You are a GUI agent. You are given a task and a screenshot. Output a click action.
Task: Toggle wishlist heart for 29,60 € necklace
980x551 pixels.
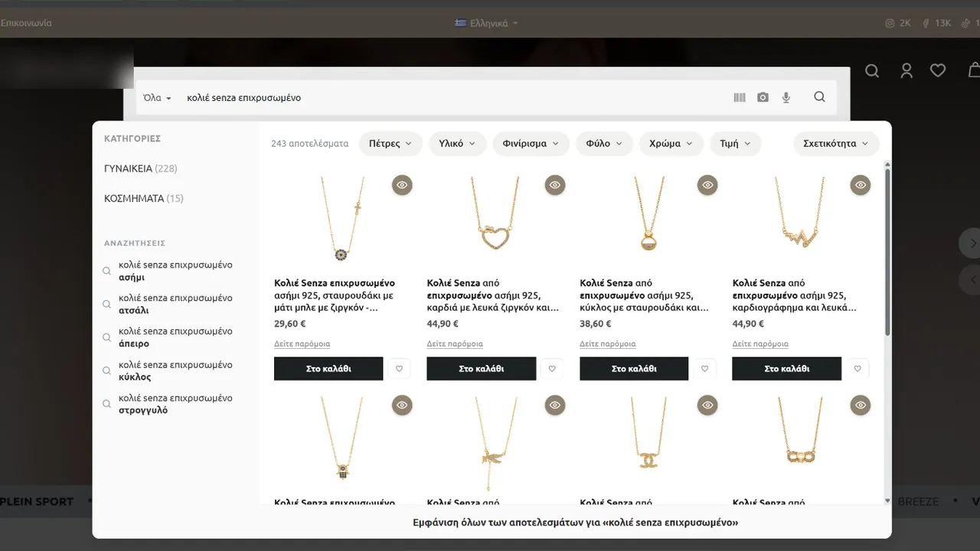pyautogui.click(x=399, y=368)
